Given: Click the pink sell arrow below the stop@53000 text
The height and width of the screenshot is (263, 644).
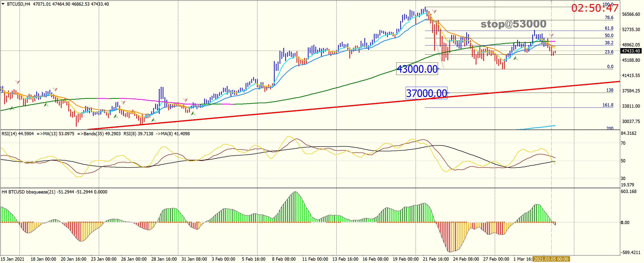Looking at the screenshot, I should 551,35.
